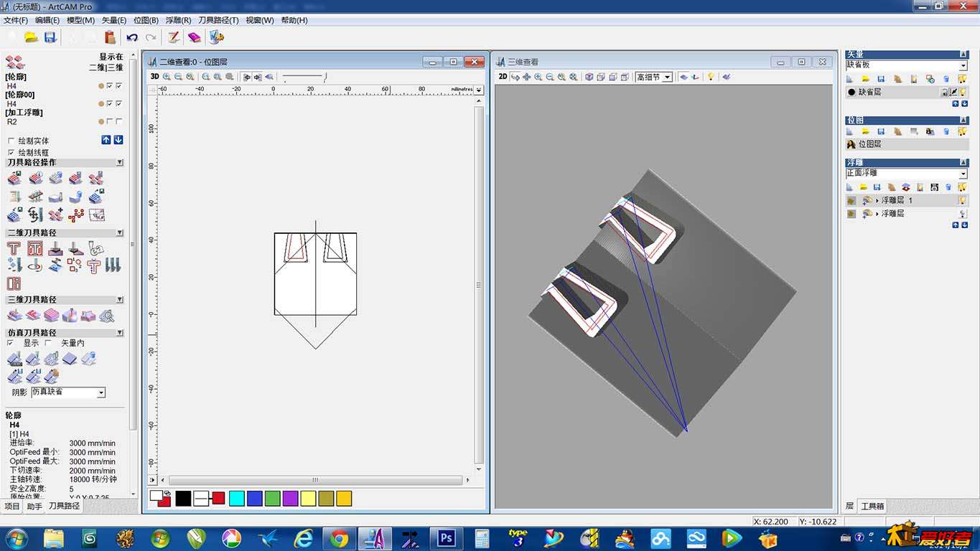Viewport: 980px width, 551px height.
Task: Switch to the 工具箱 tab on right panel
Action: [x=872, y=506]
